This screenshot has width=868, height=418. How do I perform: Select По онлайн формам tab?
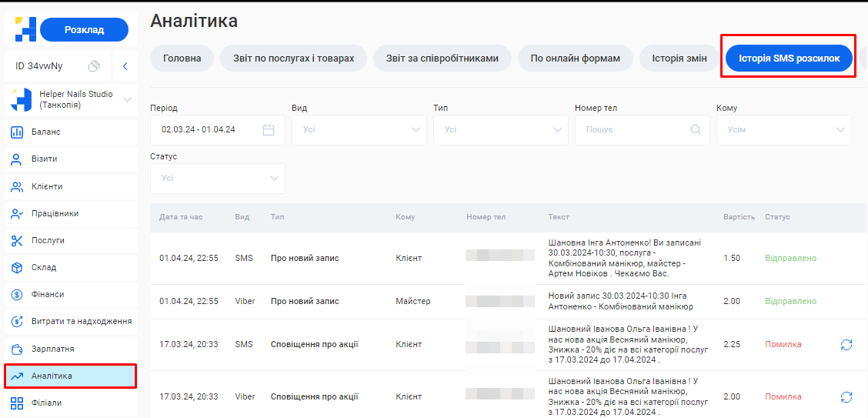(575, 59)
